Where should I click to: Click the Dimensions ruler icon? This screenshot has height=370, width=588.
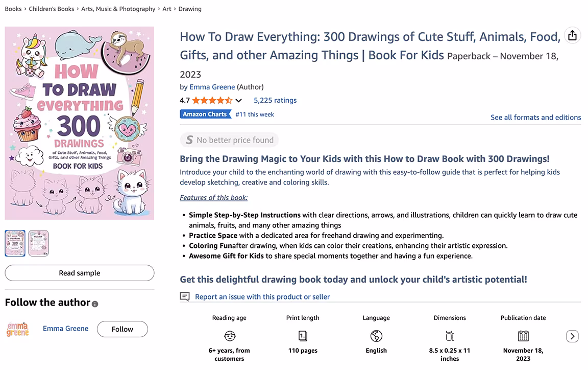[x=450, y=336]
